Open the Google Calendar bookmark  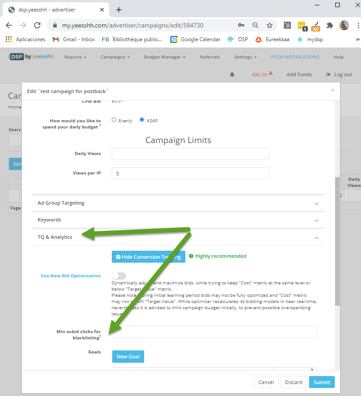point(195,39)
